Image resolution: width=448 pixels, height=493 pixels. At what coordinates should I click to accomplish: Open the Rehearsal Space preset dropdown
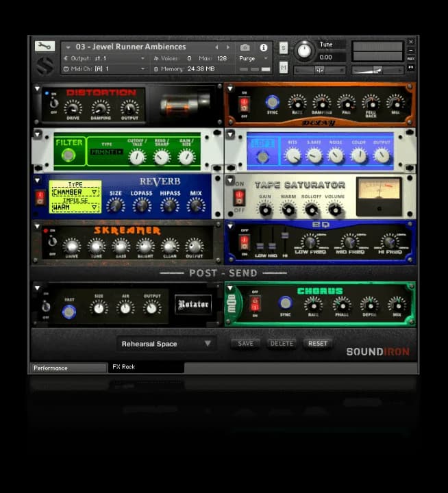coord(166,344)
